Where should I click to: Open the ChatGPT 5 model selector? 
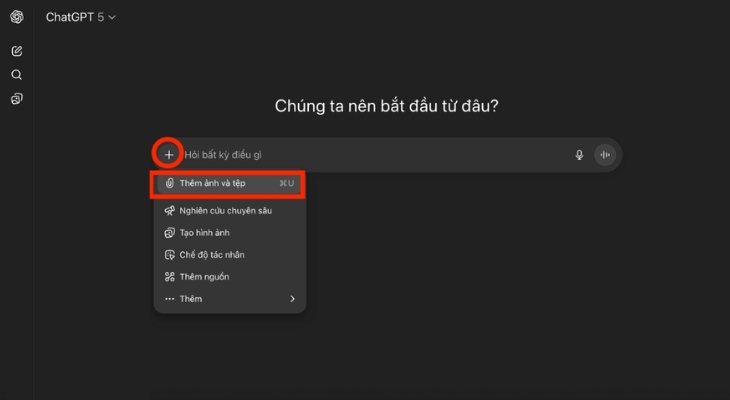click(x=81, y=17)
